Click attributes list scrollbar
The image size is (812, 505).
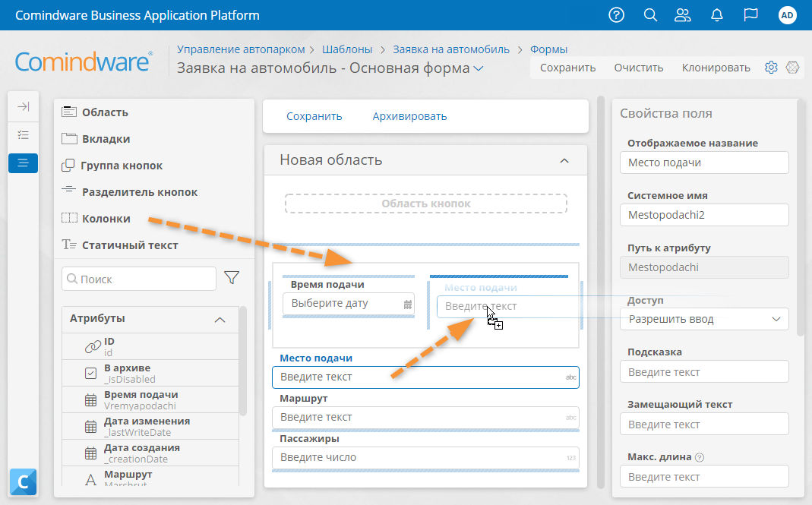tap(243, 361)
